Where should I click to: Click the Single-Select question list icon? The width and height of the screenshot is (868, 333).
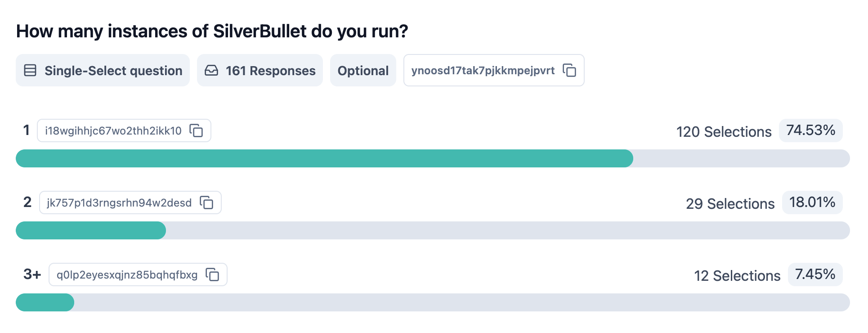30,70
